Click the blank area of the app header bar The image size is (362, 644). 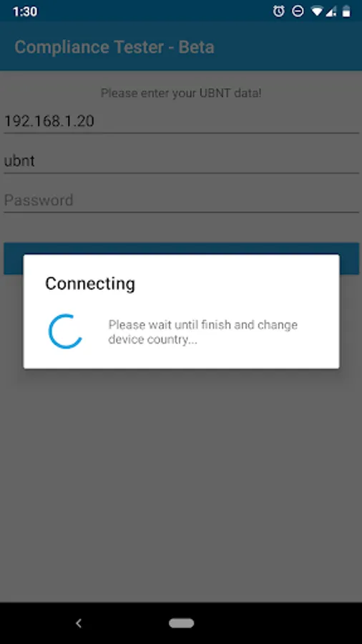[288, 47]
